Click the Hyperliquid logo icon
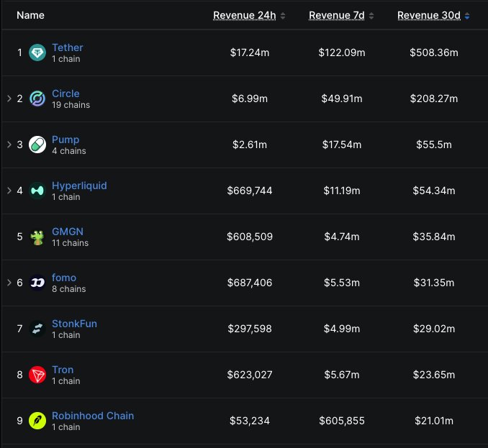 coord(37,191)
